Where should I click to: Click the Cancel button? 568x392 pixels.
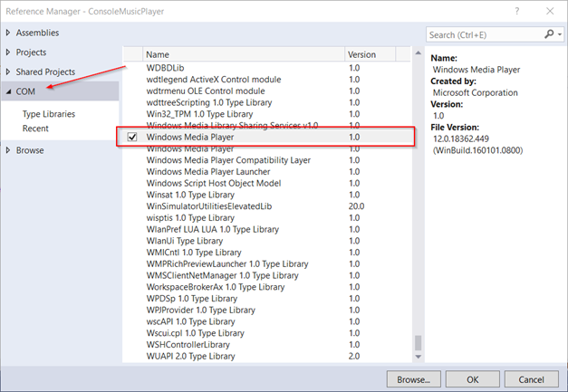tap(531, 377)
